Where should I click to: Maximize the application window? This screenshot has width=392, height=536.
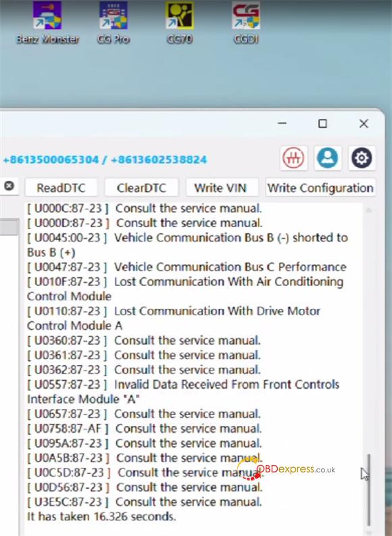(x=322, y=124)
